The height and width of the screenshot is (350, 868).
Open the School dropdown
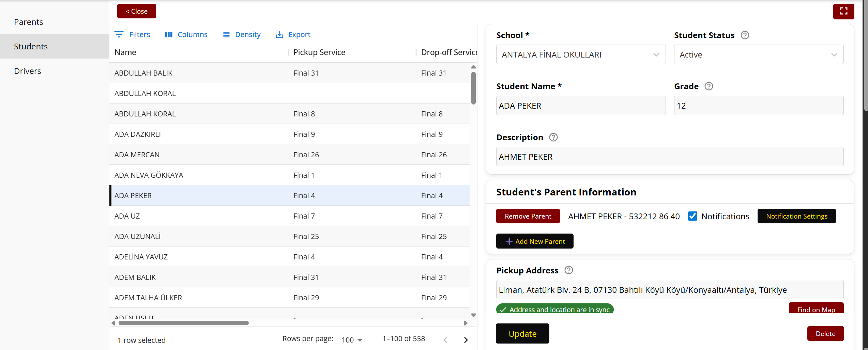coord(656,54)
